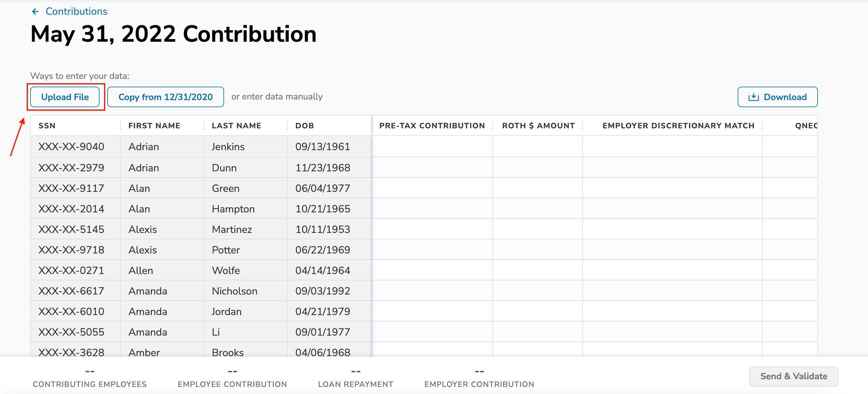Click the May 31, 2022 Contribution heading
Image resolution: width=868 pixels, height=394 pixels.
[x=174, y=34]
